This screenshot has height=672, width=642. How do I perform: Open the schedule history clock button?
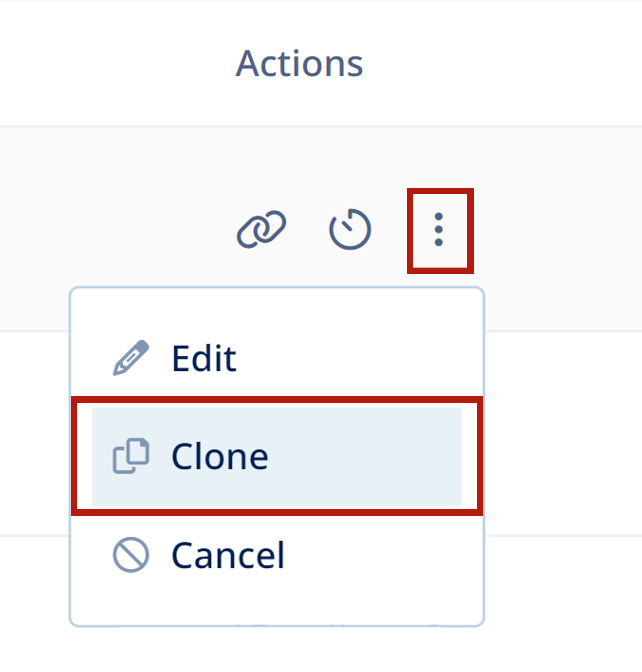coord(350,229)
